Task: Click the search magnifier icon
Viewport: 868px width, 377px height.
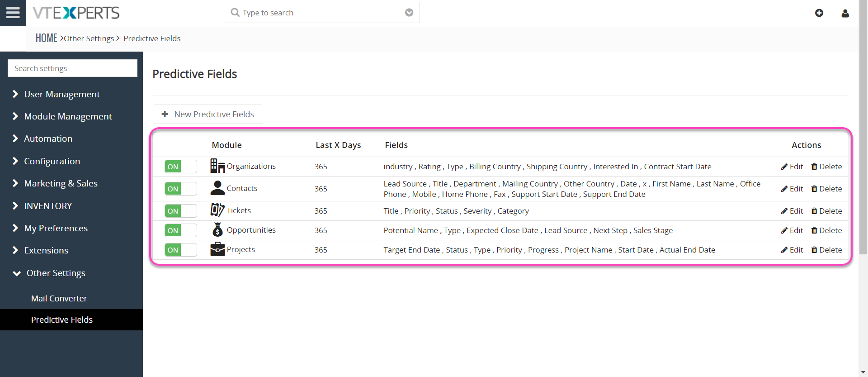Action: (235, 13)
